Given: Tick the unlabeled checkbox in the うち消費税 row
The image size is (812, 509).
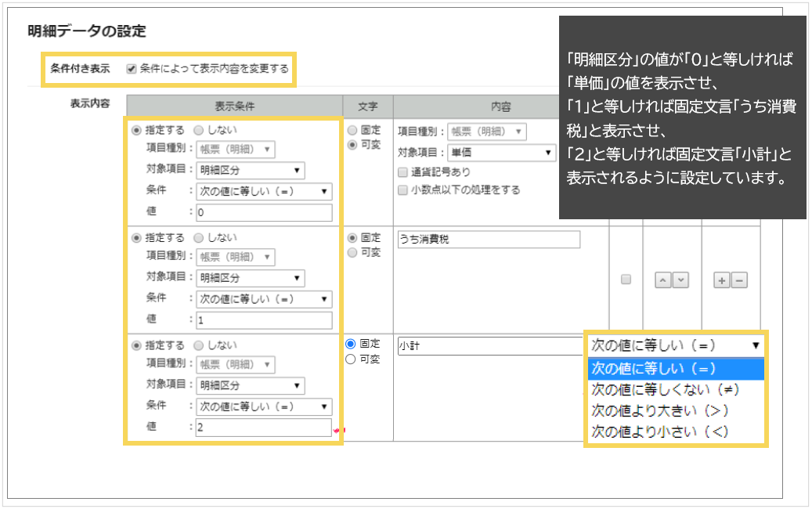Looking at the screenshot, I should pos(626,280).
